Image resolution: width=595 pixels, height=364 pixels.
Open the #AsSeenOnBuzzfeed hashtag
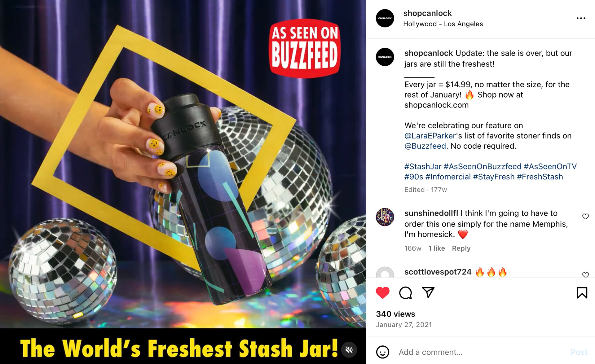click(x=483, y=166)
